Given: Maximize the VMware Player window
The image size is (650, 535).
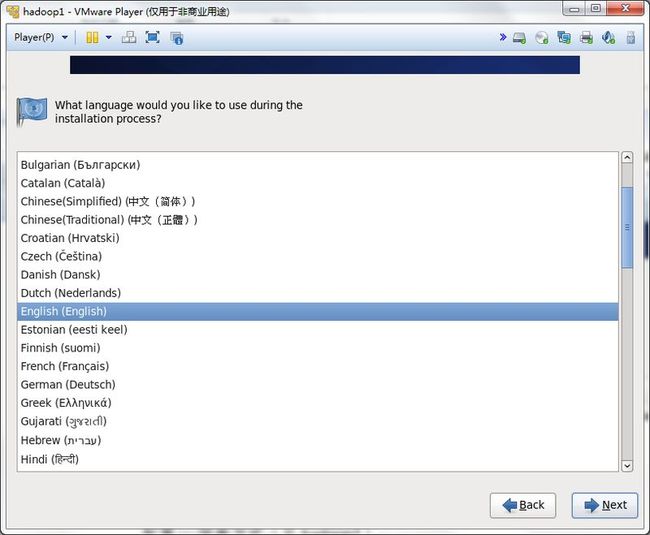Looking at the screenshot, I should (596, 9).
